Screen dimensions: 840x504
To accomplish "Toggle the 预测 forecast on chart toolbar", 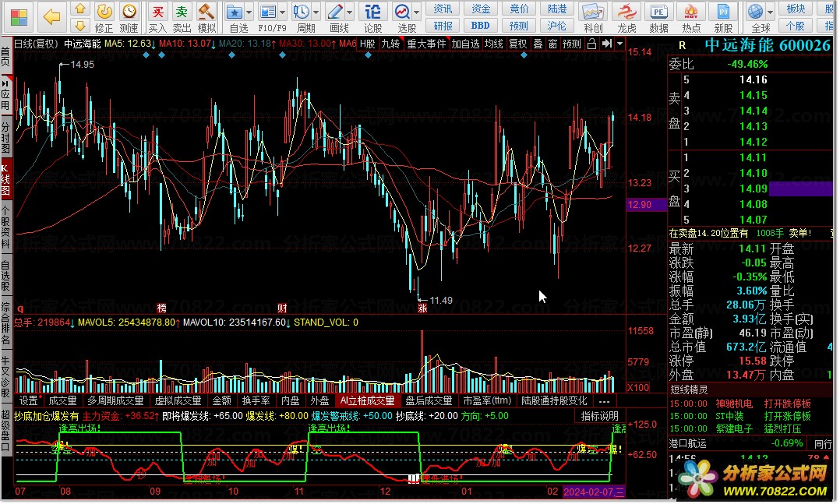I will [x=572, y=44].
